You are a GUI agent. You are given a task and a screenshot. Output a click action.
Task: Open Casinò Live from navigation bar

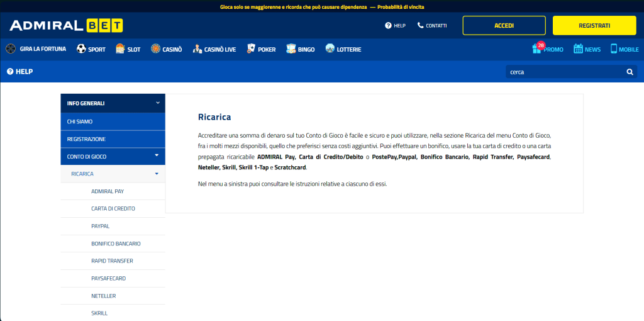(214, 49)
